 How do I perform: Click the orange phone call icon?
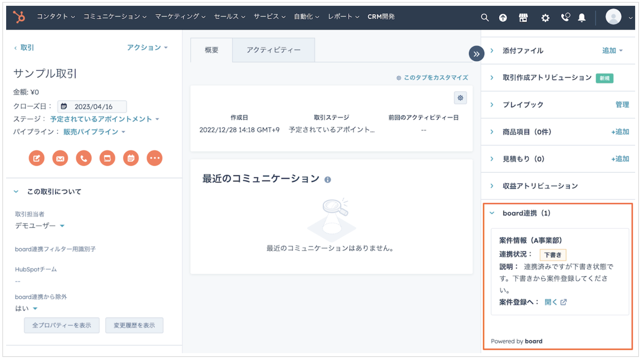[x=84, y=158]
